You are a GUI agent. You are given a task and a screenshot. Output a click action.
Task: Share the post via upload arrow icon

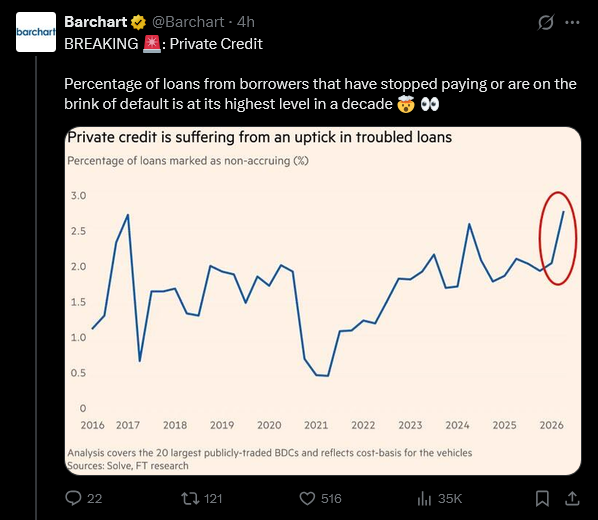(572, 498)
